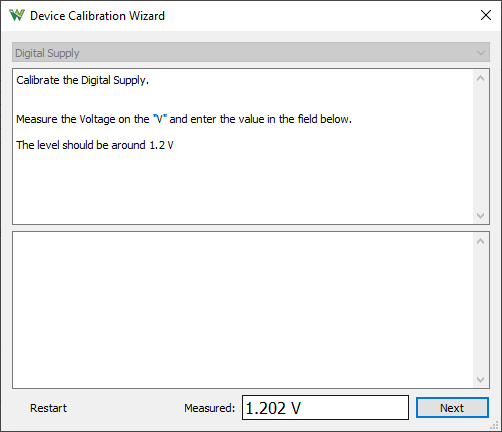This screenshot has width=502, height=432.
Task: Click 'The level should be around 1.2 V'
Action: pyautogui.click(x=95, y=145)
